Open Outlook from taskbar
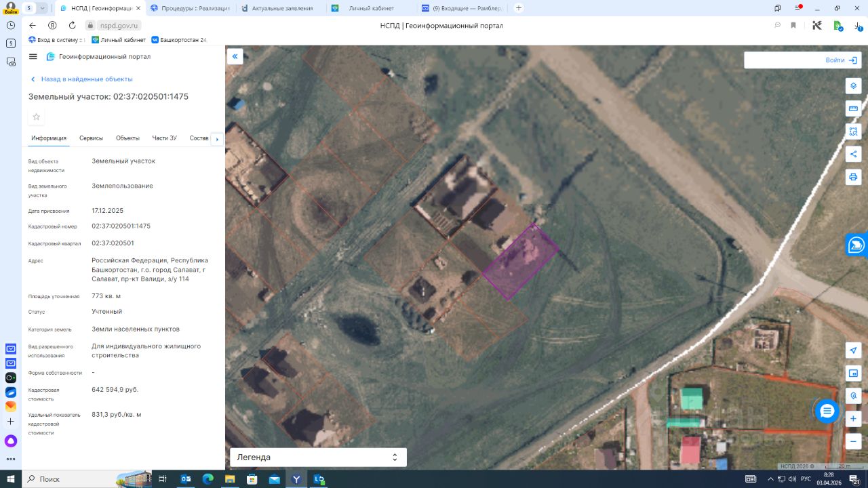 [x=186, y=479]
